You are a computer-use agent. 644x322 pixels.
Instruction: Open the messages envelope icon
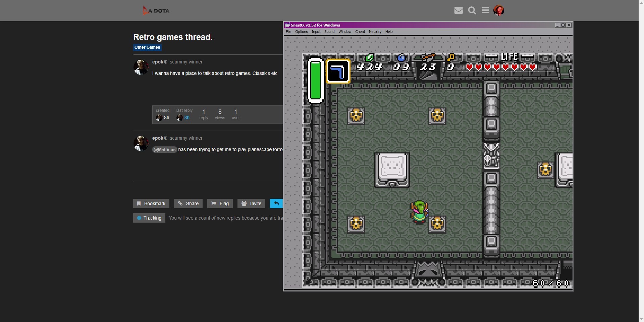(x=459, y=10)
